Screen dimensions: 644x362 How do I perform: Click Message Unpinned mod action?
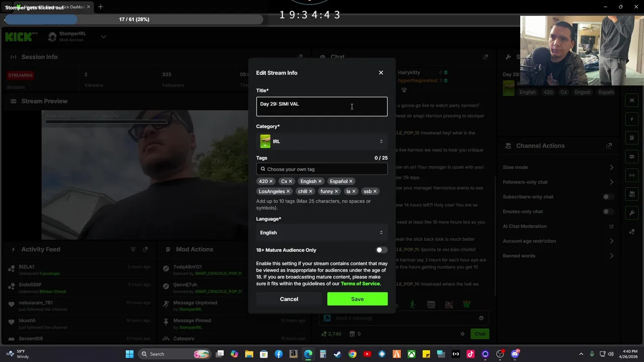tap(195, 303)
